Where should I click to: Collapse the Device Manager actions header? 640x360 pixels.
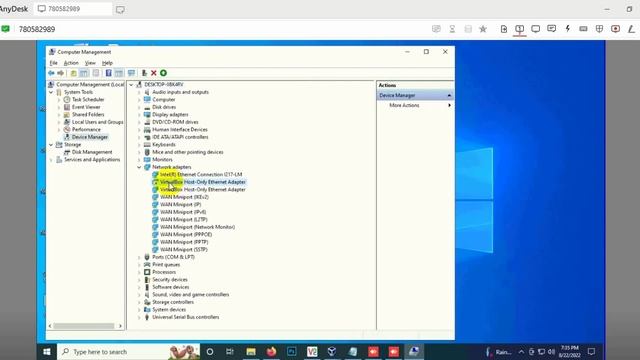tap(449, 95)
